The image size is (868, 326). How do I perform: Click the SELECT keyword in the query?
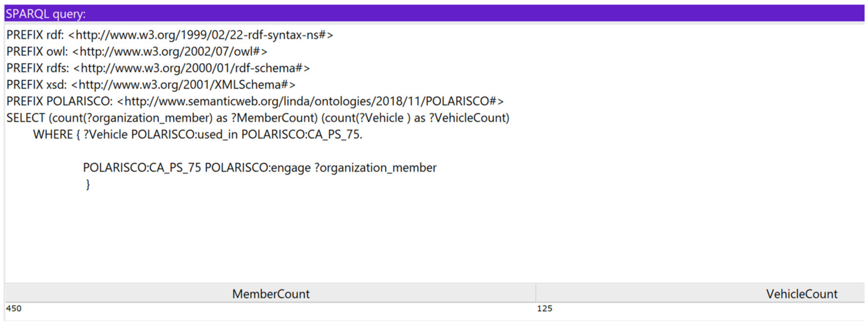(26, 118)
